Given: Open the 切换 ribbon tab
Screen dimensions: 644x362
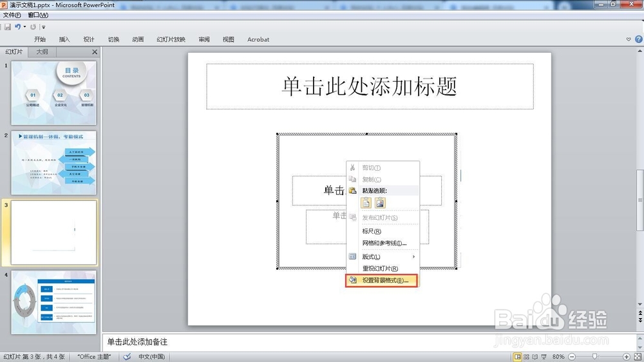Looking at the screenshot, I should [x=114, y=39].
